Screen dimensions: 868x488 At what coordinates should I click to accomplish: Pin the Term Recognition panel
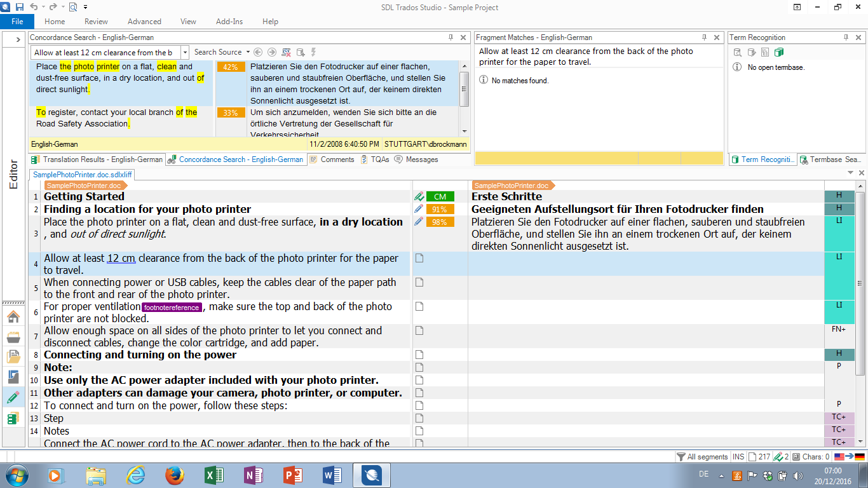point(846,37)
